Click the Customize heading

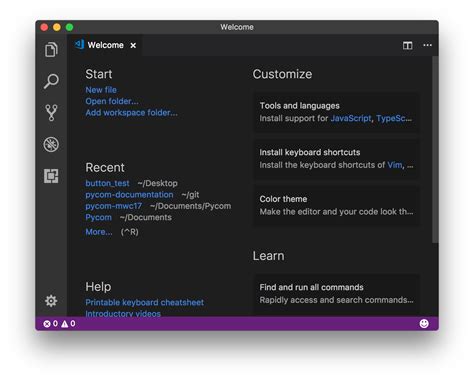pyautogui.click(x=282, y=74)
